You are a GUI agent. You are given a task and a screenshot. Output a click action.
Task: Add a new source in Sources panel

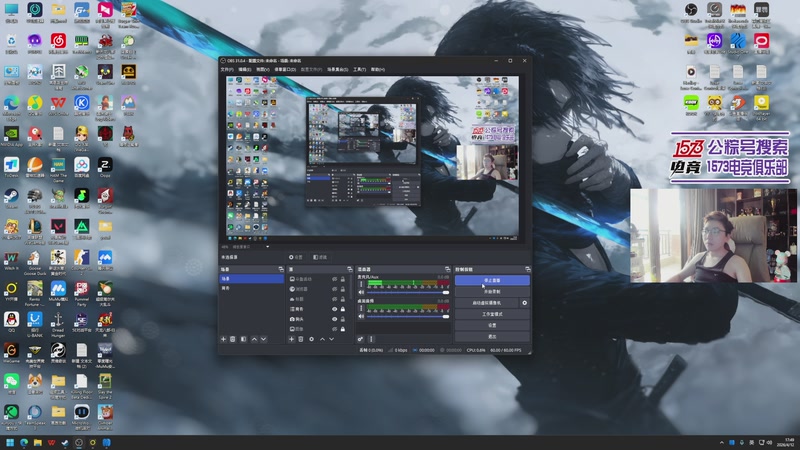click(x=291, y=339)
